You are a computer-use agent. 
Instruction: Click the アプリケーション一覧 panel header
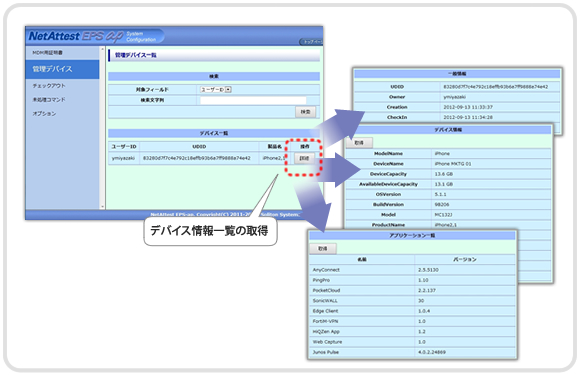coord(412,236)
